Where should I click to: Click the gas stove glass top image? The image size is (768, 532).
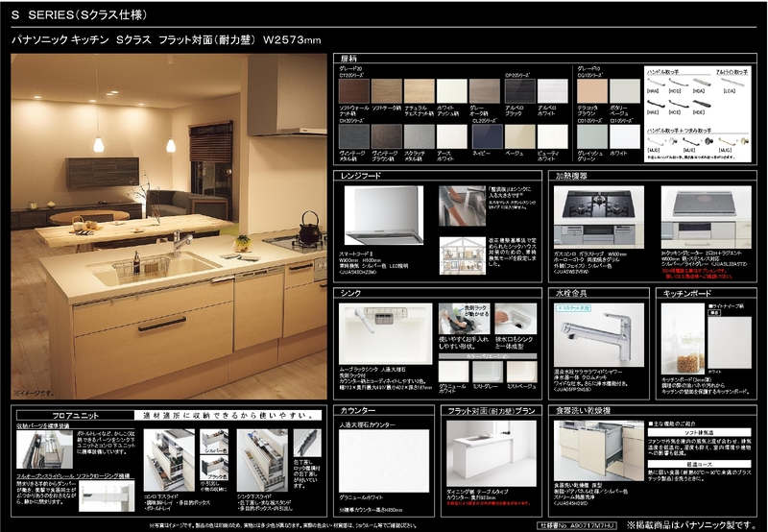click(594, 206)
